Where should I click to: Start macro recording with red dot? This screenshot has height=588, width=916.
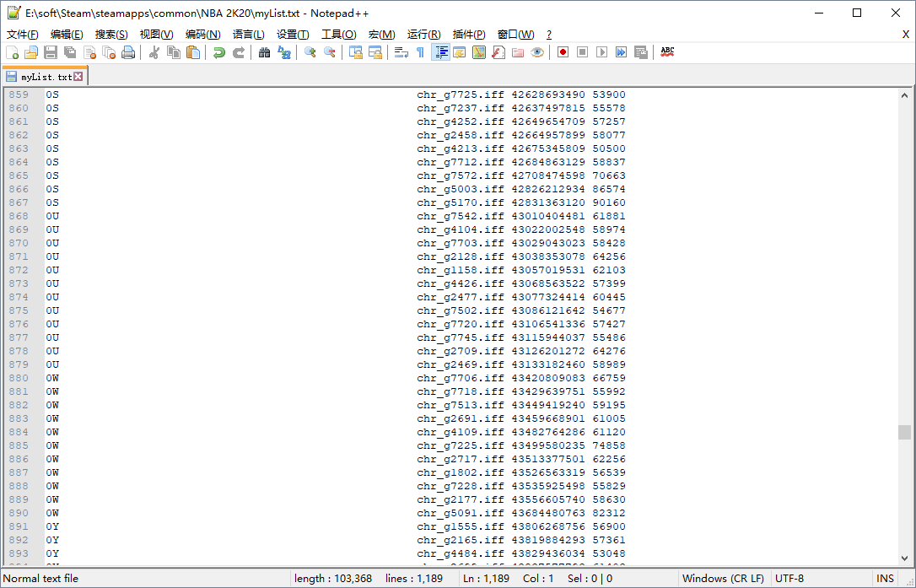tap(563, 52)
